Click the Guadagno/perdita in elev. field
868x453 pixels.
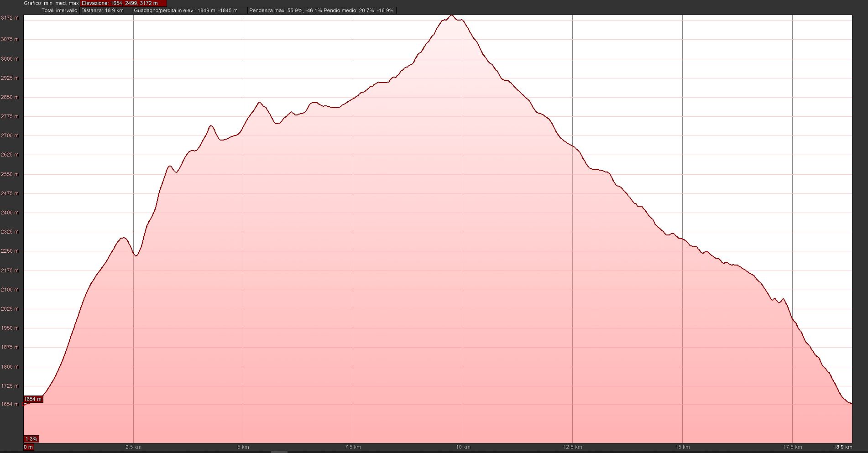pyautogui.click(x=189, y=10)
